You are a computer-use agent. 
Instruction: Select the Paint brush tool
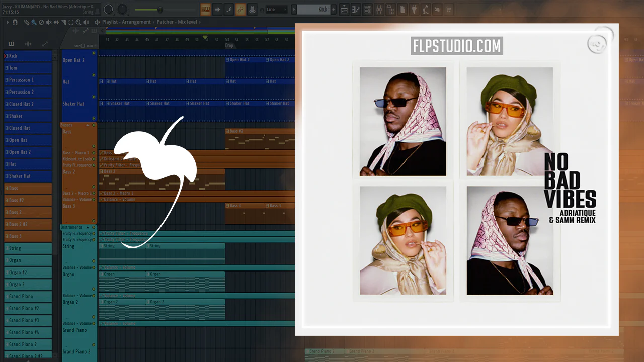point(34,22)
